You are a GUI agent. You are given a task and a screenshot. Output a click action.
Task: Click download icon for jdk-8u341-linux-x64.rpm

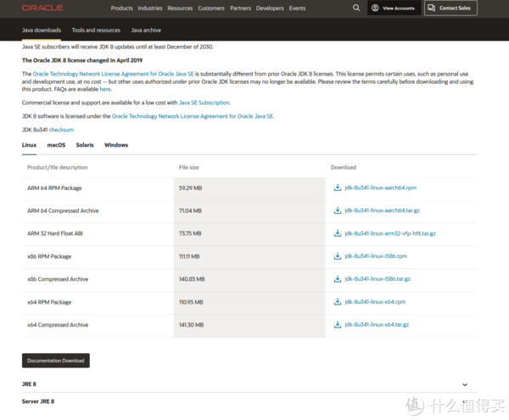(338, 301)
